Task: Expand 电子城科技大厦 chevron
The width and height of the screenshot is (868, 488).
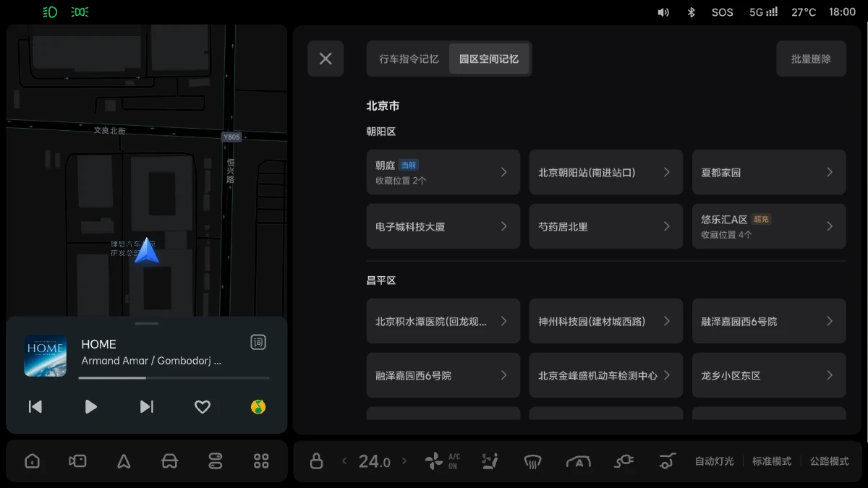Action: (x=504, y=226)
